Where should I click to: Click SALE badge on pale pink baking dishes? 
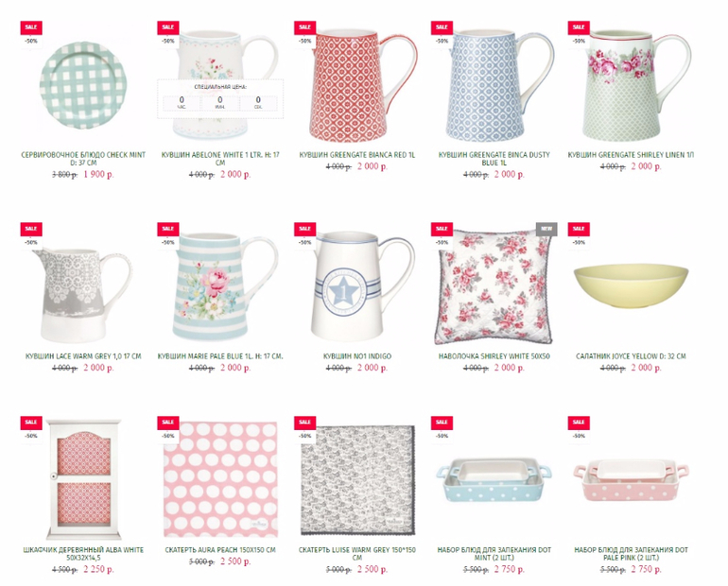pos(579,422)
